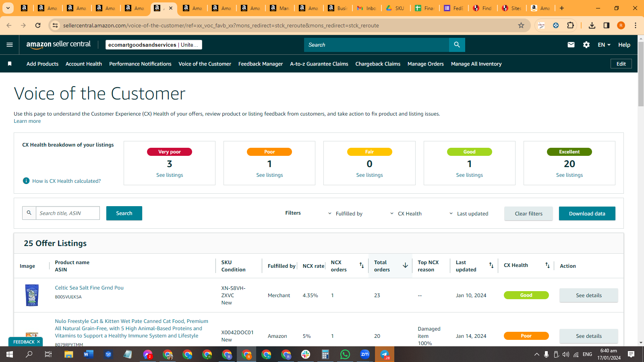Open the EN language dropdown
Image resolution: width=644 pixels, height=362 pixels.
point(604,45)
